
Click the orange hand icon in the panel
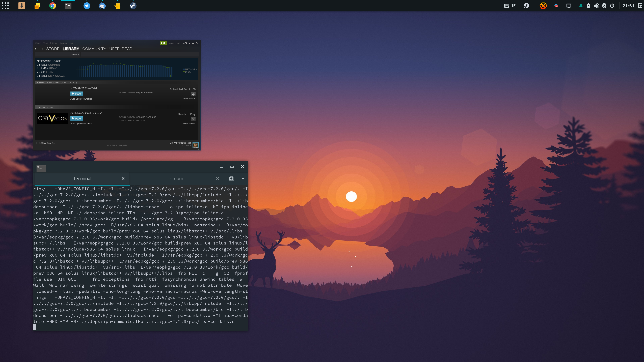pyautogui.click(x=118, y=6)
